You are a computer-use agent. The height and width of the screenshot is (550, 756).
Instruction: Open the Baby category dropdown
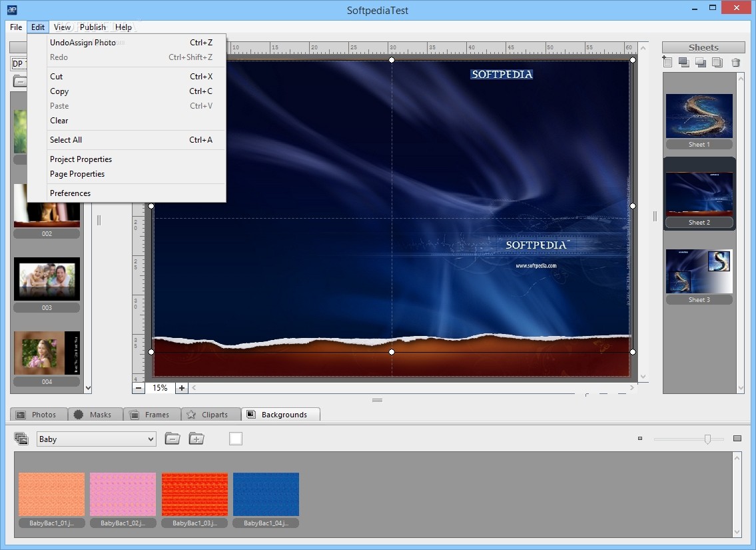(97, 439)
